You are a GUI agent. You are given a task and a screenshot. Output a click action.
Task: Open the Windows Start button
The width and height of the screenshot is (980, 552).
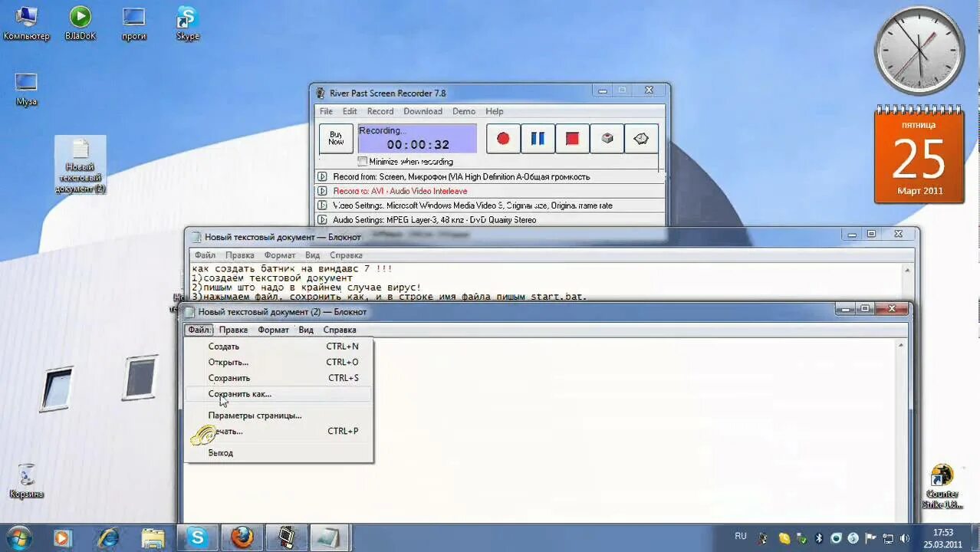pyautogui.click(x=18, y=537)
